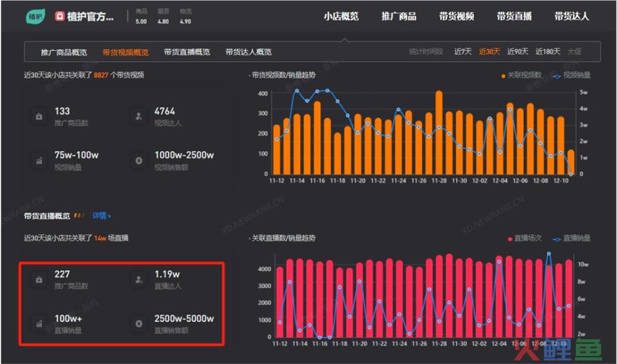Click the 视频销量 chart icon beside 75w-100w
This screenshot has height=364, width=617.
coord(39,160)
